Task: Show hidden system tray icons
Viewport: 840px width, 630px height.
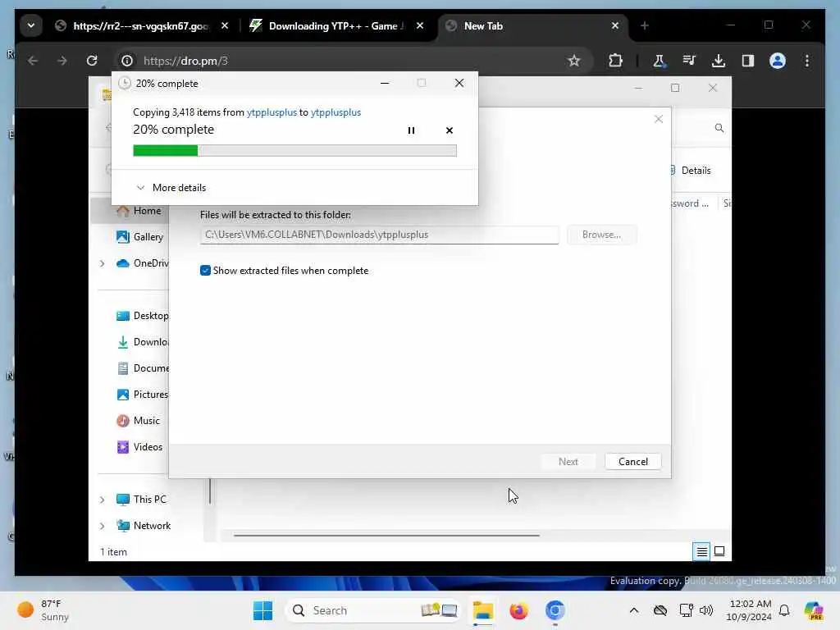Action: [634, 610]
